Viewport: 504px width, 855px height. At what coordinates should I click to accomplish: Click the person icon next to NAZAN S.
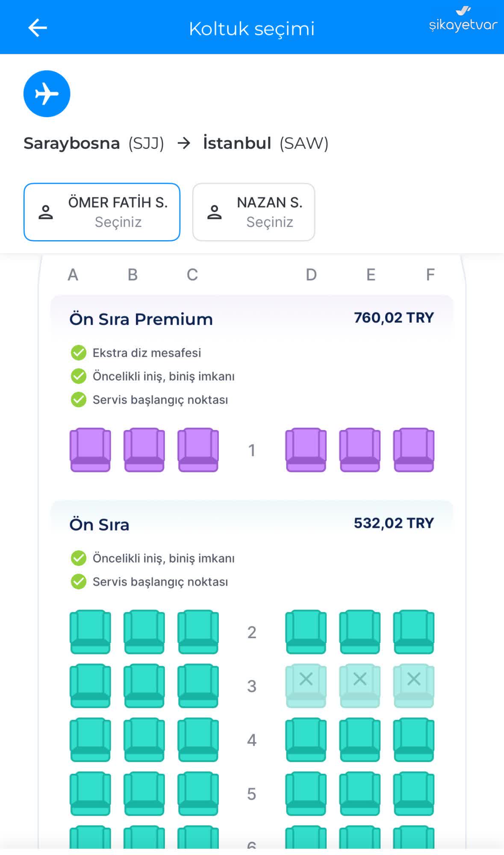point(215,212)
